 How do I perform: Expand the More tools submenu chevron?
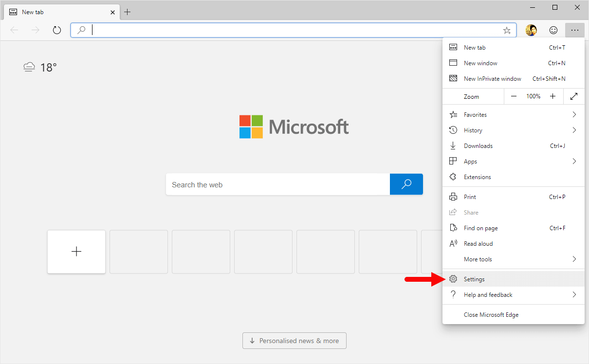click(574, 259)
